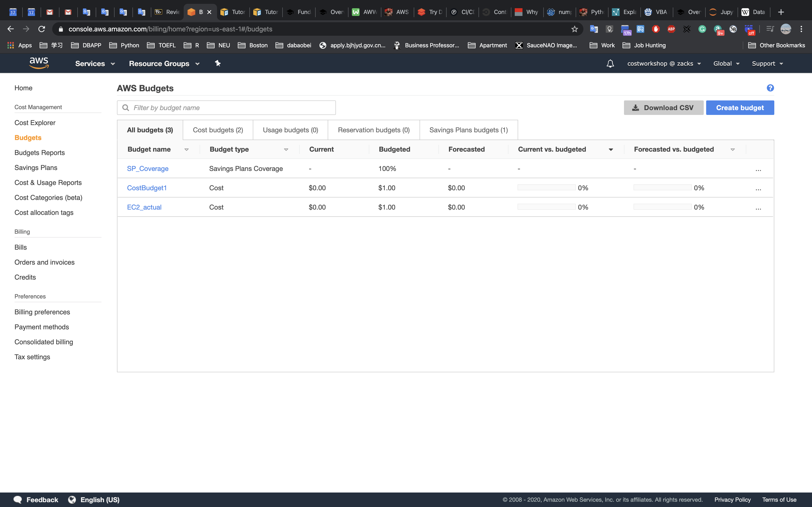812x507 pixels.
Task: Open the Budget type column filter arrow
Action: pyautogui.click(x=286, y=149)
